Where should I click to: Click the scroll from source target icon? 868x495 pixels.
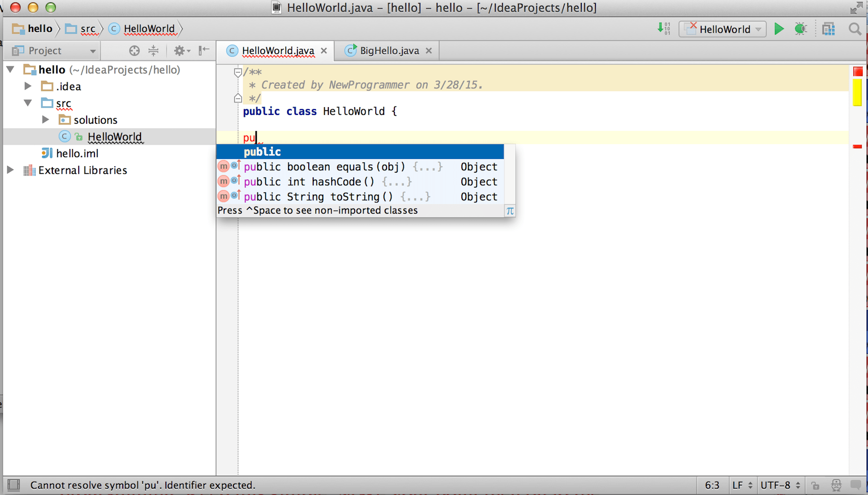point(134,50)
